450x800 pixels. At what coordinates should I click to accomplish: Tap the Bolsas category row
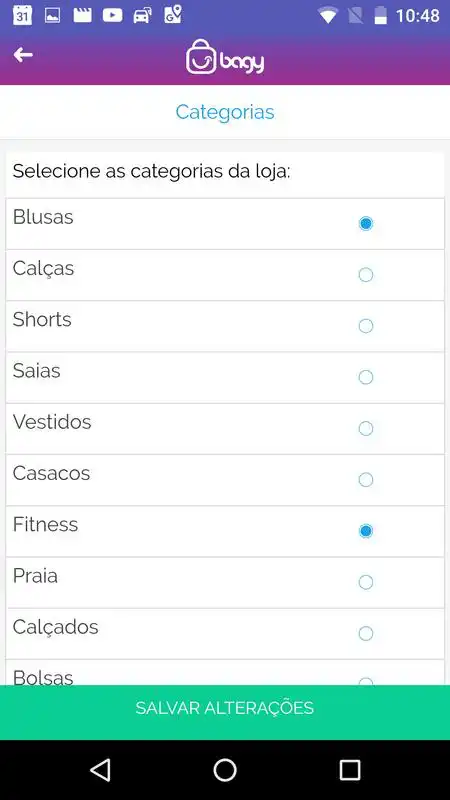[225, 672]
